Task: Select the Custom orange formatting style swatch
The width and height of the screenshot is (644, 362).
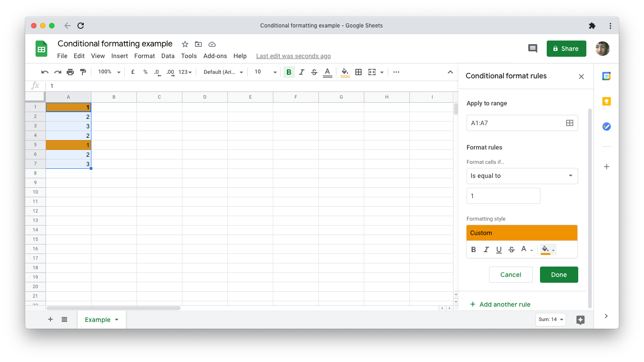Action: click(522, 232)
